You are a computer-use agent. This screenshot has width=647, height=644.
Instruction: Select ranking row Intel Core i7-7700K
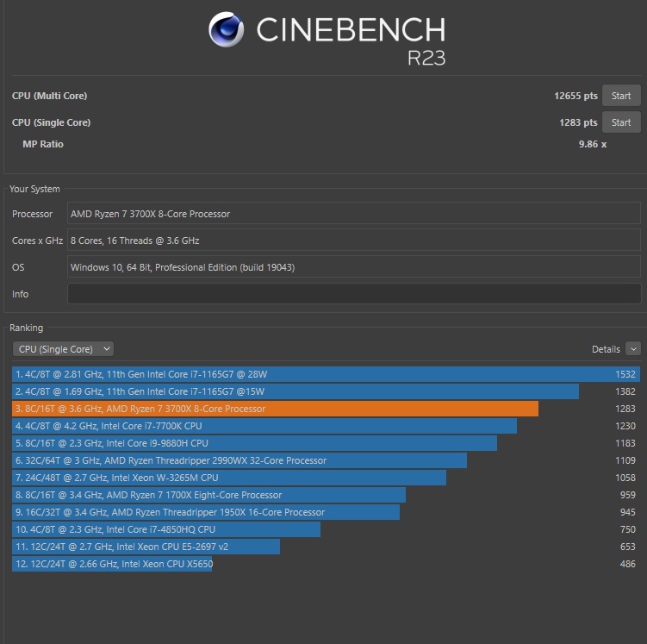326,426
